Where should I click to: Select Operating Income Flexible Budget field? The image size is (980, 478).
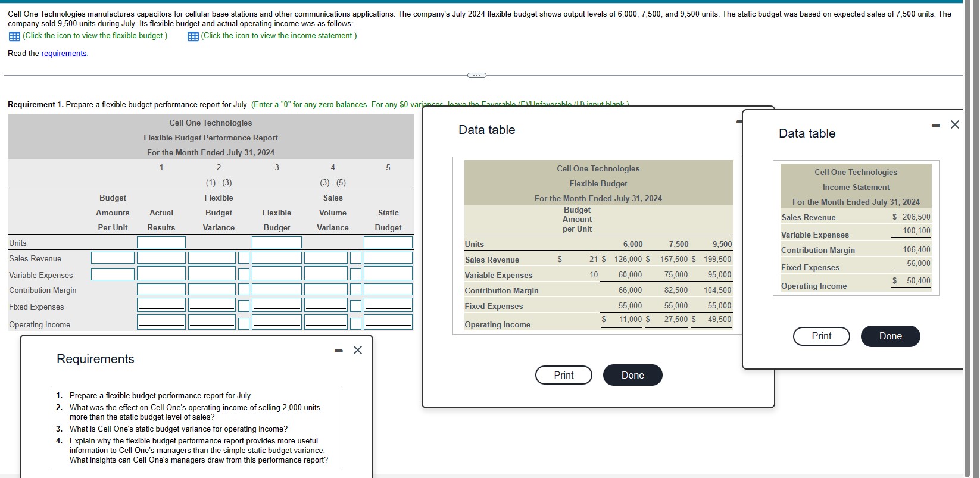pos(277,322)
